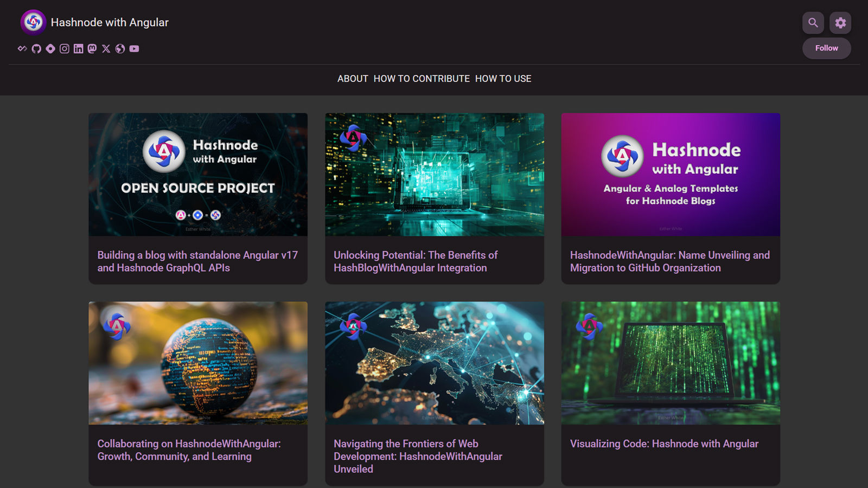Viewport: 868px width, 488px height.
Task: Click the Open Source Project cover image
Action: (198, 175)
